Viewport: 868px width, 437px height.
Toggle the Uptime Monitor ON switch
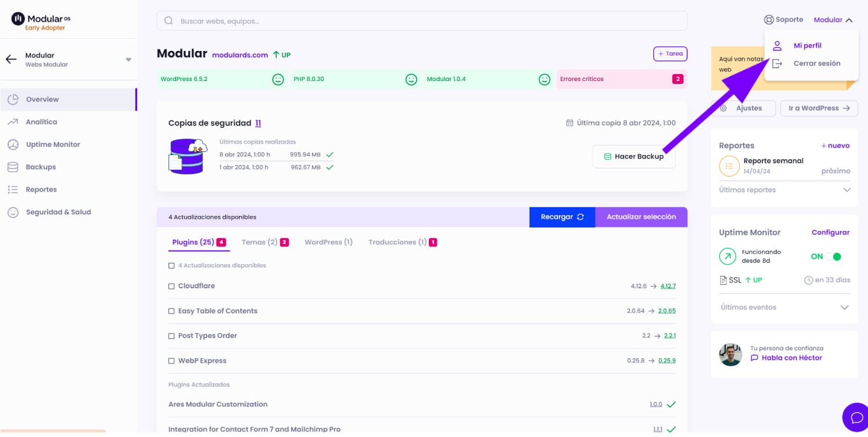click(833, 257)
